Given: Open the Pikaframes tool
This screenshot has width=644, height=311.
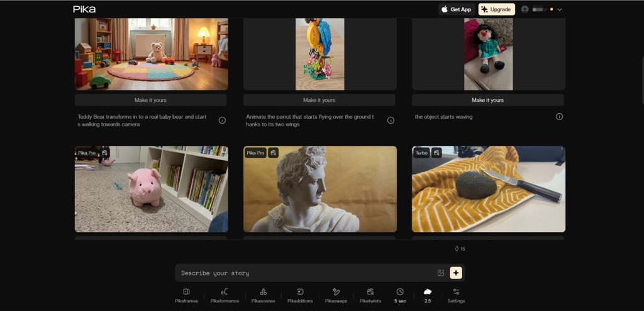Looking at the screenshot, I should [186, 295].
